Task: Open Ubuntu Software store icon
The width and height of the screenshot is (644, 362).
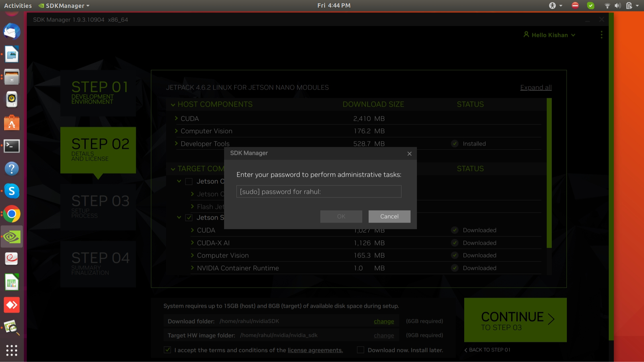Action: [12, 123]
